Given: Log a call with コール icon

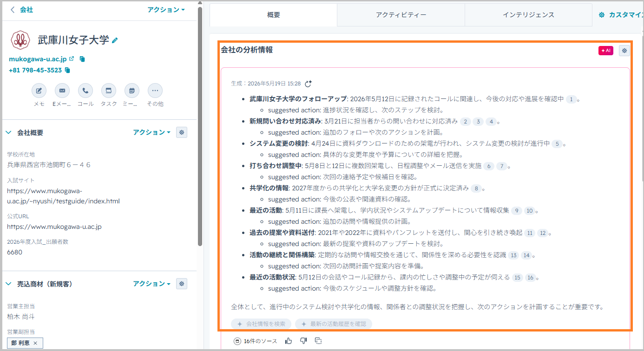Looking at the screenshot, I should [85, 91].
